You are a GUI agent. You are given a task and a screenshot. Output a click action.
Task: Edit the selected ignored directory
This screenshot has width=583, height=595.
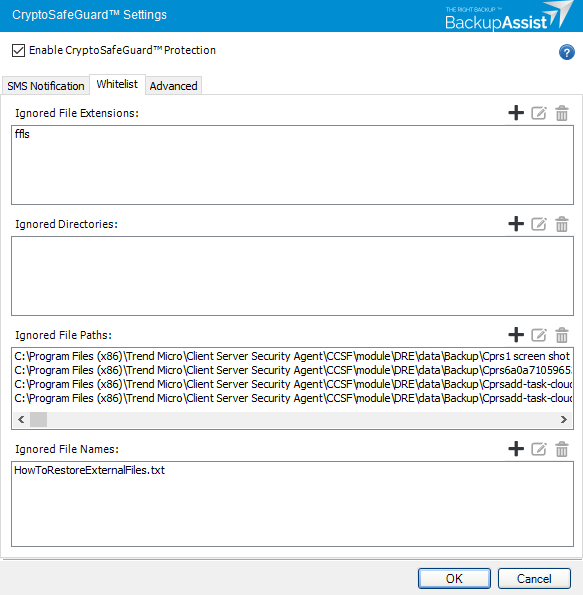539,224
